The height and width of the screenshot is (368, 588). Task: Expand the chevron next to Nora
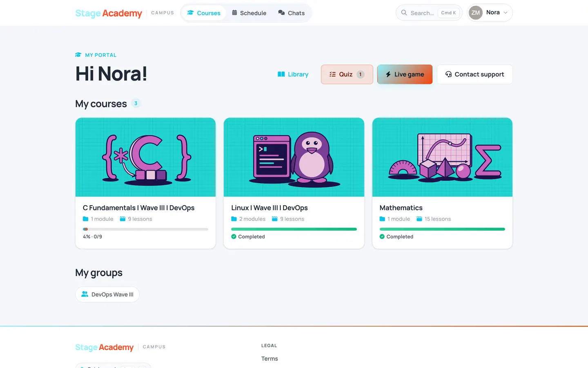(x=506, y=13)
